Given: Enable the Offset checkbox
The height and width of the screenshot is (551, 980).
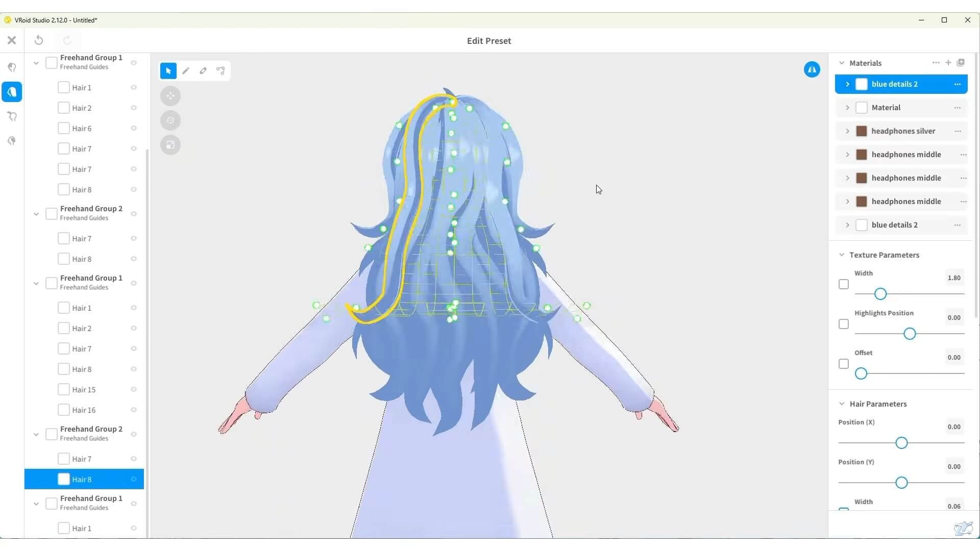Looking at the screenshot, I should (x=844, y=364).
